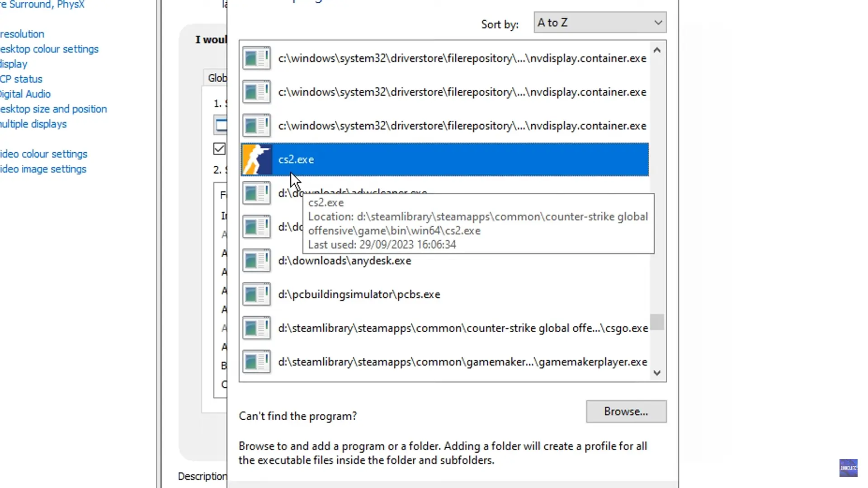Click the program list scrollbar thumb

pyautogui.click(x=657, y=322)
